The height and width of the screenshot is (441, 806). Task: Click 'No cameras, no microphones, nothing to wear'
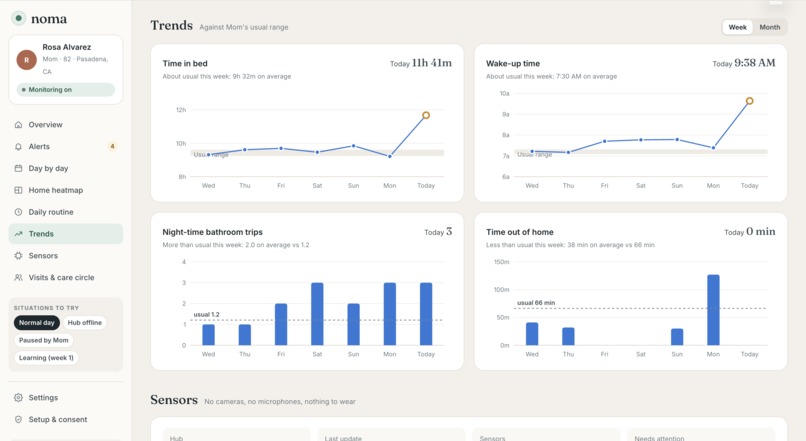pos(280,401)
